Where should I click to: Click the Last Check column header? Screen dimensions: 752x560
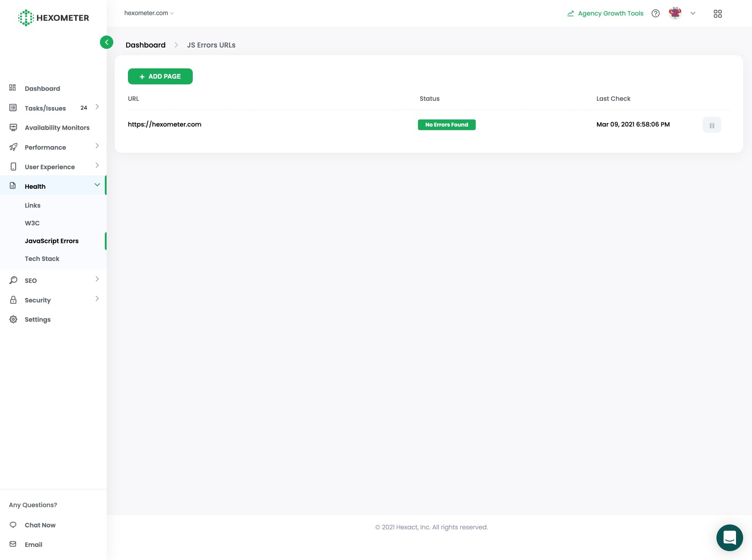pyautogui.click(x=613, y=99)
